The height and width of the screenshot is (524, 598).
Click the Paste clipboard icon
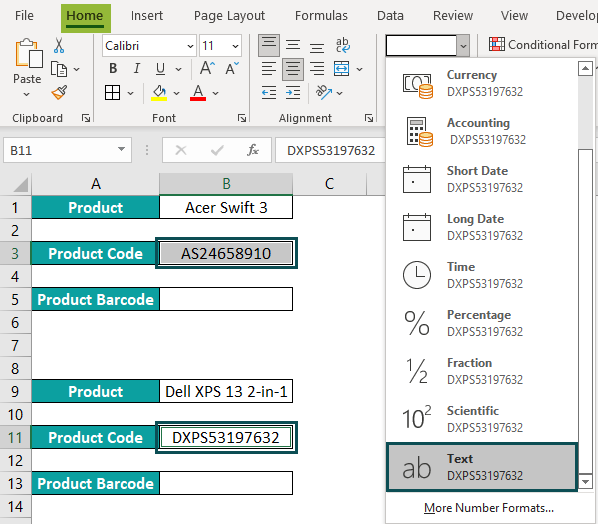click(28, 53)
